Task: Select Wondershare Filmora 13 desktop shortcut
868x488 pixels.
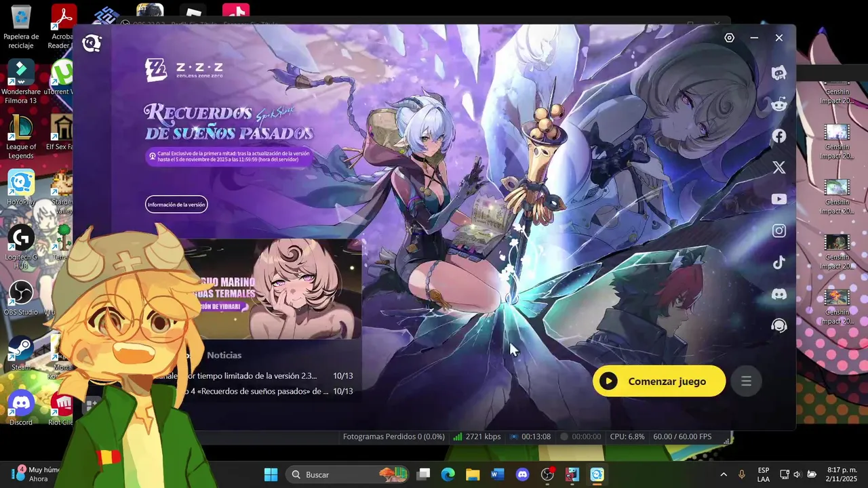Action: click(x=21, y=82)
